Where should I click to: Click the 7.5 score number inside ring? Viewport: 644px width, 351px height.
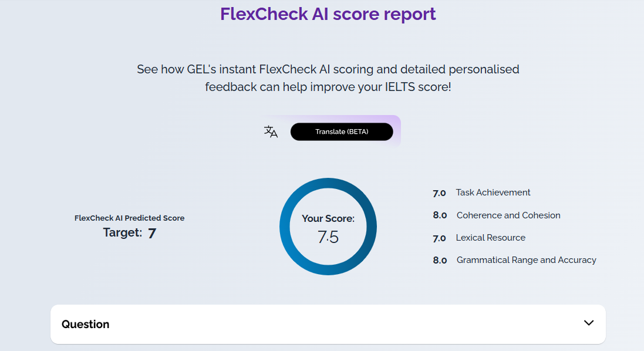[328, 237]
